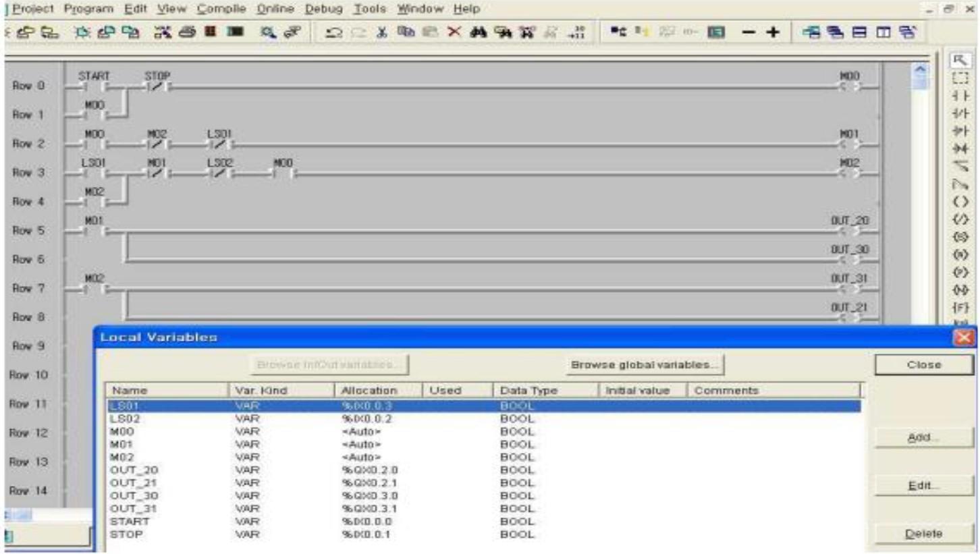Select the OUT_21 variable row
The height and width of the screenshot is (554, 980).
pyautogui.click(x=483, y=482)
